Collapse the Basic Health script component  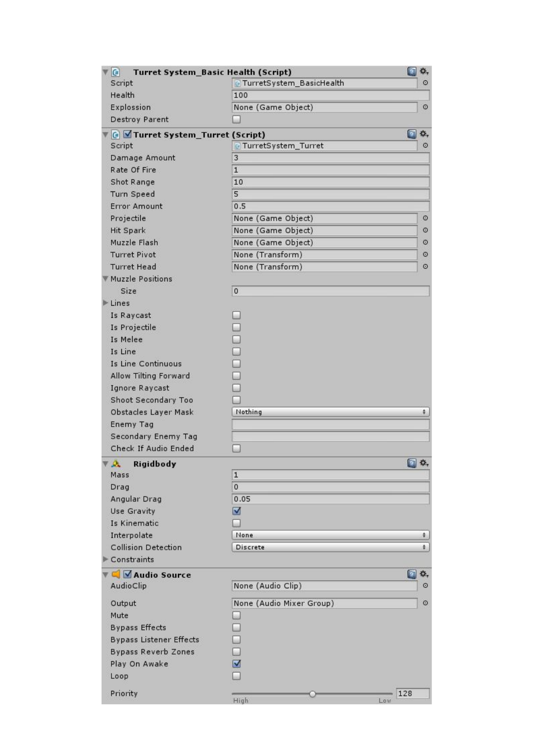pyautogui.click(x=106, y=72)
